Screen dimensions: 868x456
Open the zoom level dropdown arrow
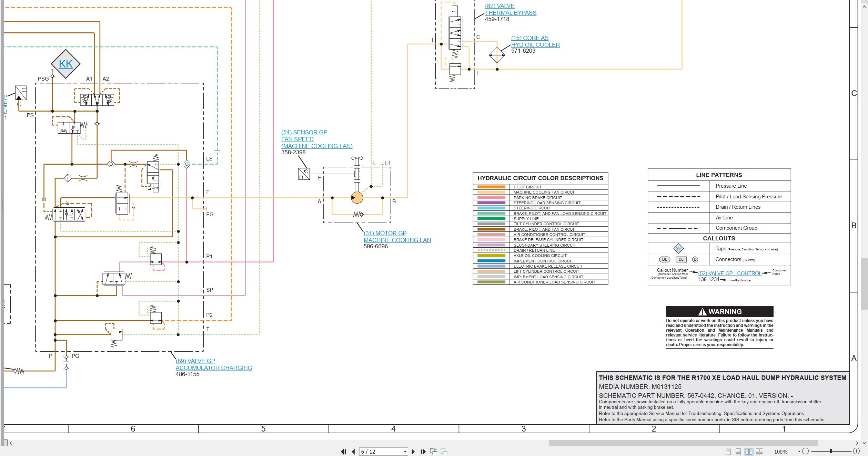pos(799,452)
